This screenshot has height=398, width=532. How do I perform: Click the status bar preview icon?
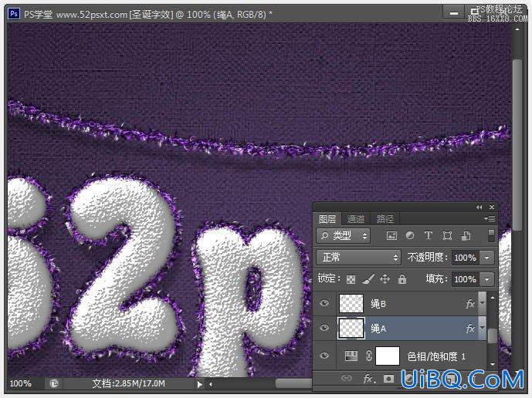tap(54, 383)
